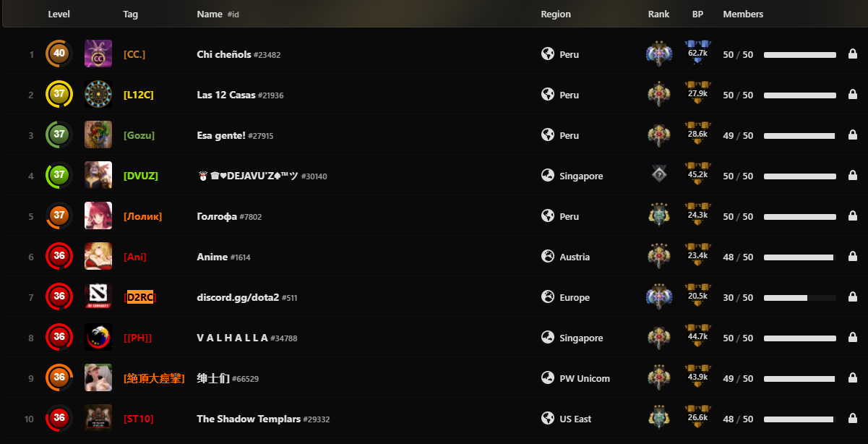Click the unknown rank badge for DVUZ

(x=658, y=176)
